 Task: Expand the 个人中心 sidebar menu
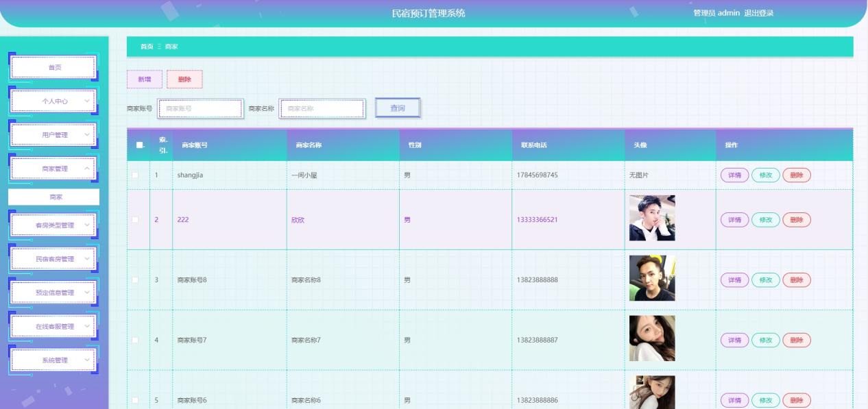click(53, 101)
